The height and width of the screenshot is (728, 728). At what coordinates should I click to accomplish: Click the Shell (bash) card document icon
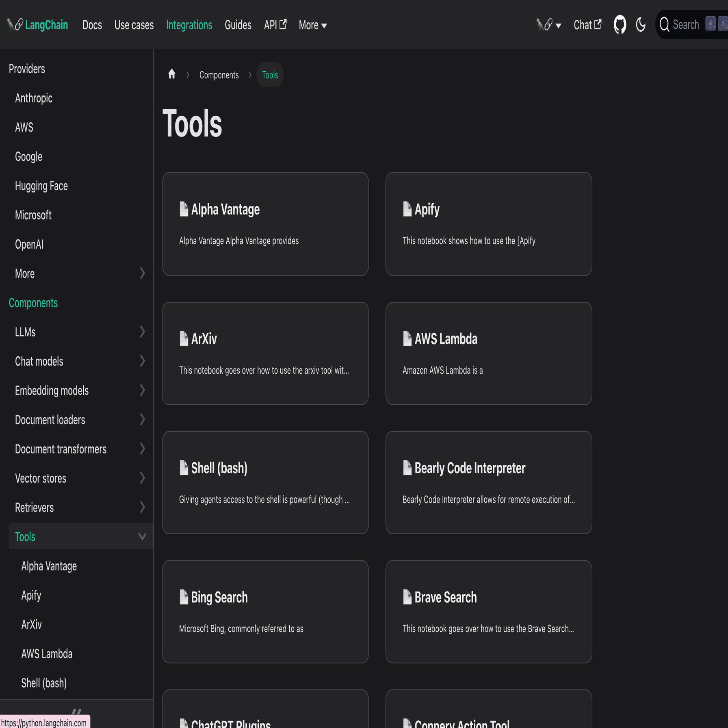[x=184, y=468]
